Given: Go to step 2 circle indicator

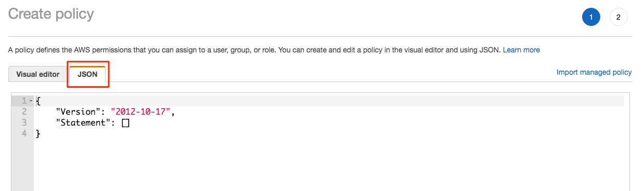Looking at the screenshot, I should [x=619, y=17].
